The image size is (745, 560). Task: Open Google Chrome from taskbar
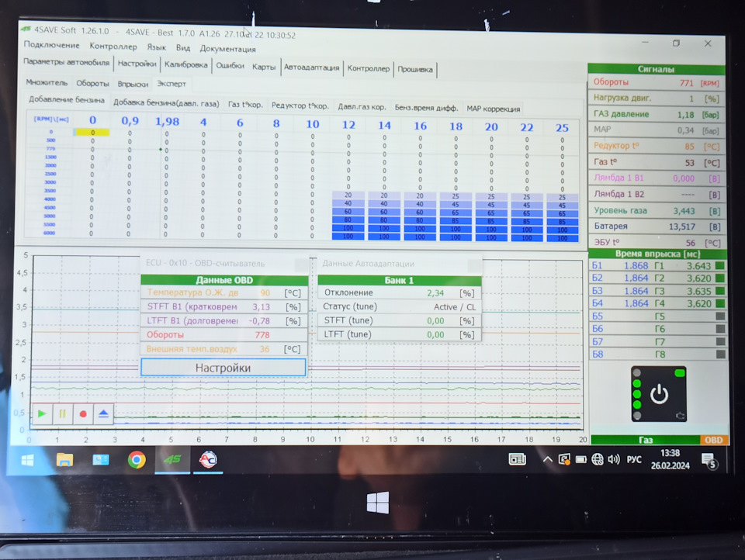tap(137, 460)
